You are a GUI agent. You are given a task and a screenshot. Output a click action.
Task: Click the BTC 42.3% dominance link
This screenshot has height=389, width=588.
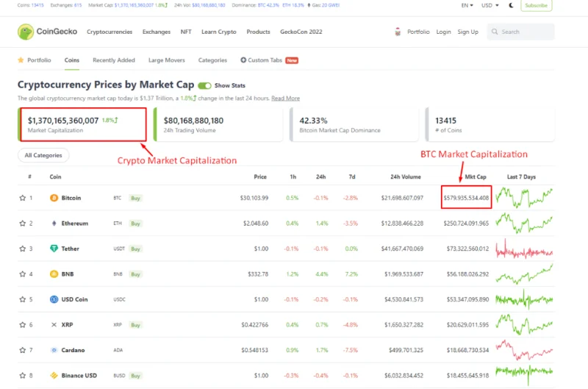coord(268,5)
